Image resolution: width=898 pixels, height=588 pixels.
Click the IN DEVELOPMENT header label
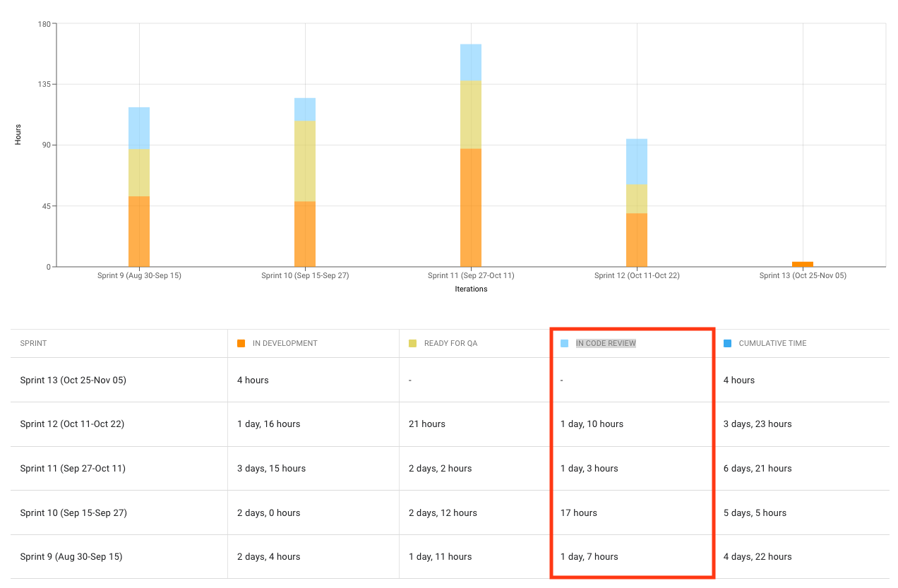coord(287,343)
